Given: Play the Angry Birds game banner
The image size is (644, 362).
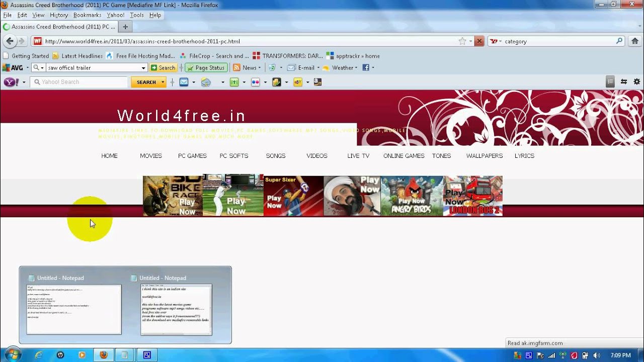Looking at the screenshot, I should tap(412, 196).
